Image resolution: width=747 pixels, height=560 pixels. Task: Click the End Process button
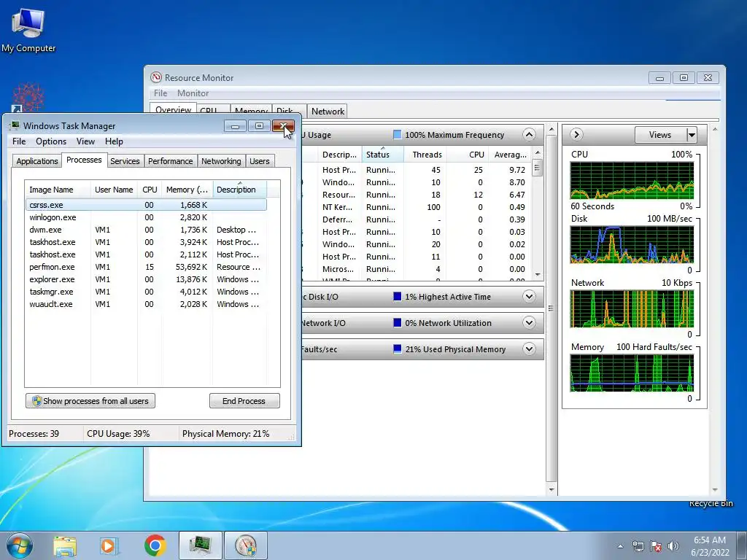pyautogui.click(x=244, y=401)
